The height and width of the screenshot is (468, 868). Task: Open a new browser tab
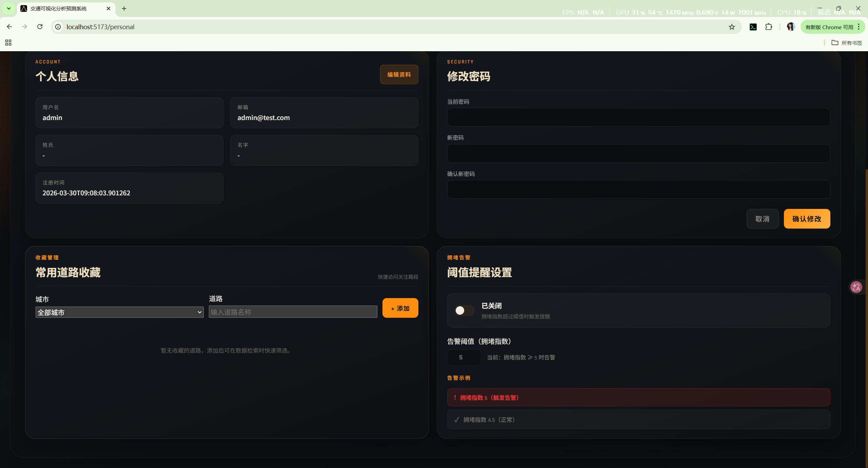[x=124, y=8]
